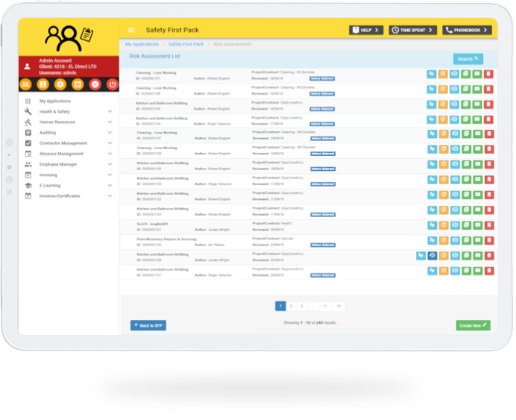Click the green copy icon in third row

pyautogui.click(x=466, y=104)
